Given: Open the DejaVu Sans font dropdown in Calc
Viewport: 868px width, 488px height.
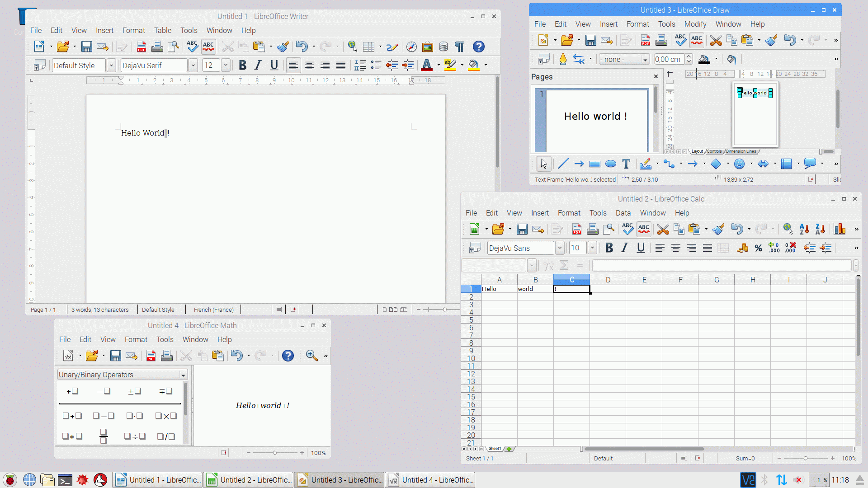Looking at the screenshot, I should [x=559, y=248].
